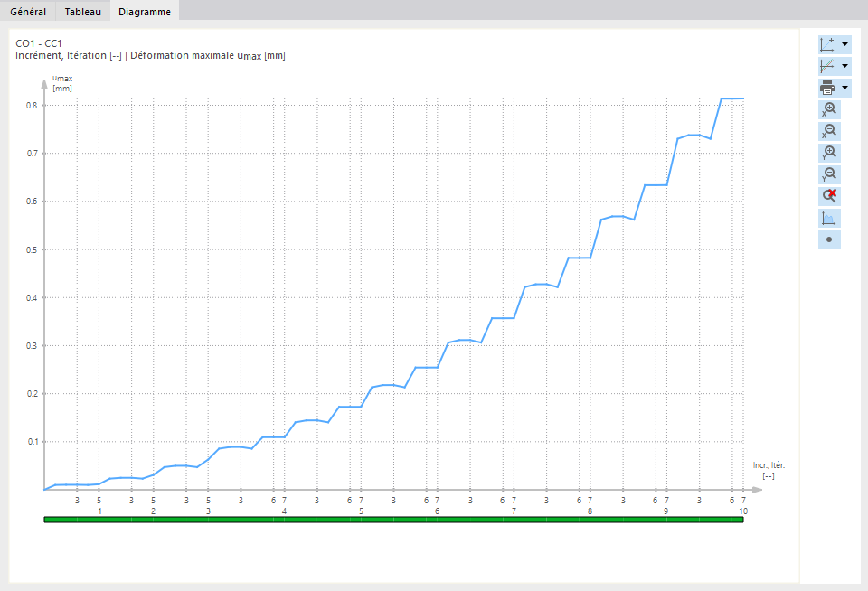
Task: Reset zoom with red-cross magnifier icon
Action: tap(829, 196)
